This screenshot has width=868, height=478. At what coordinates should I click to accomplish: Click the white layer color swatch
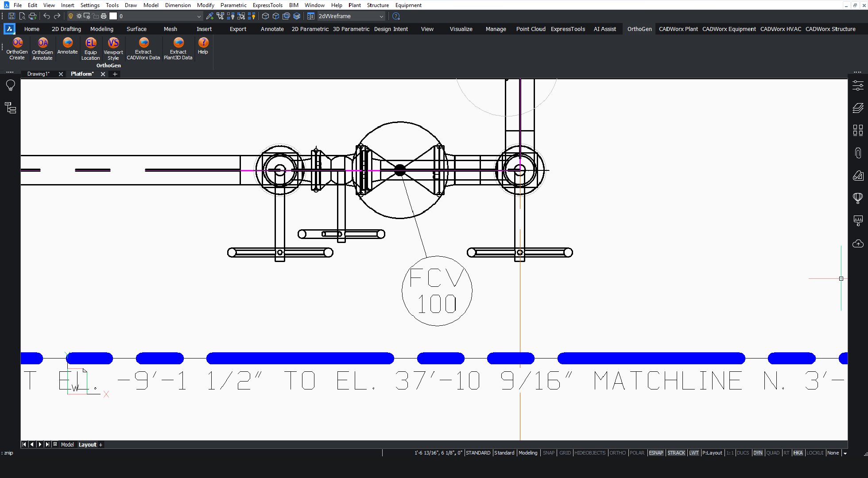pyautogui.click(x=113, y=16)
